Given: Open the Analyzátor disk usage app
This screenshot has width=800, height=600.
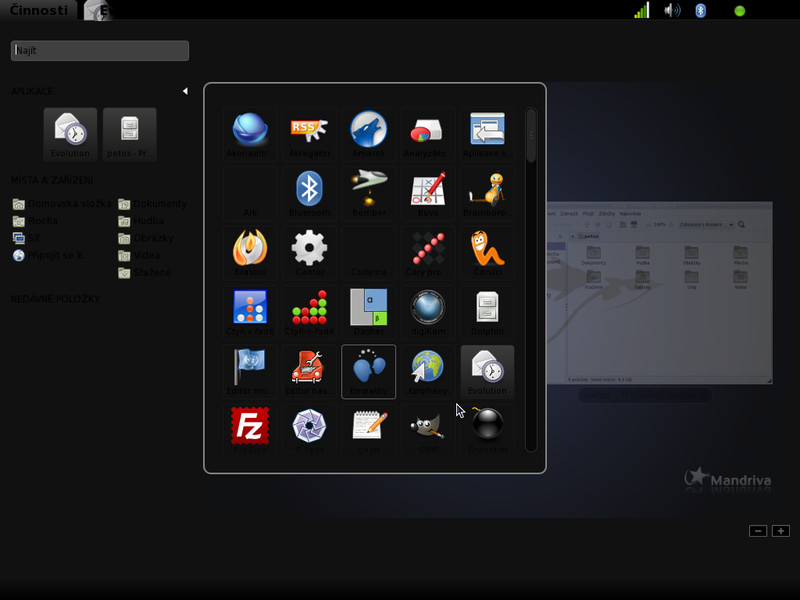Looking at the screenshot, I should [x=428, y=134].
